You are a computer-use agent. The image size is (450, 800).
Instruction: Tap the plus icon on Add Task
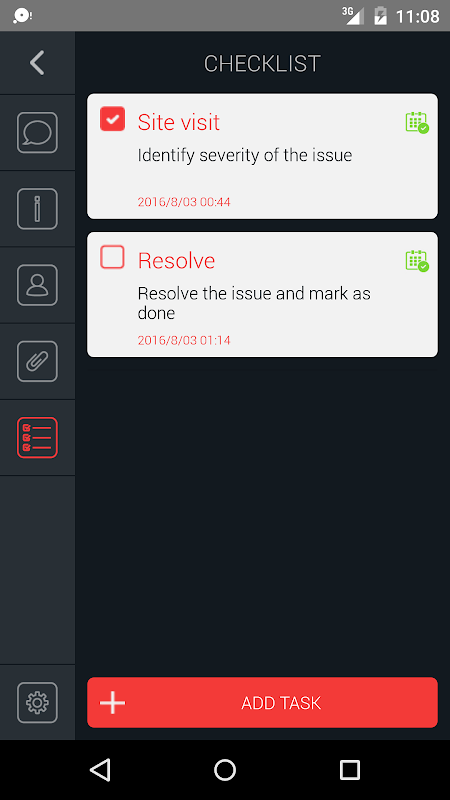[x=112, y=703]
